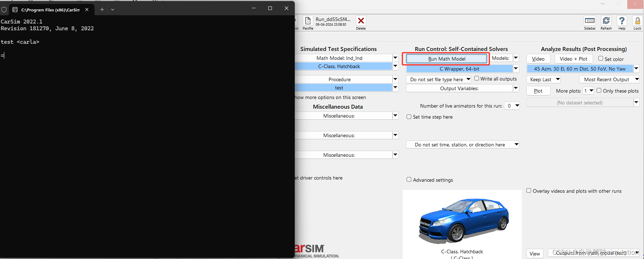Close the CarSim terminal tab

pyautogui.click(x=87, y=10)
